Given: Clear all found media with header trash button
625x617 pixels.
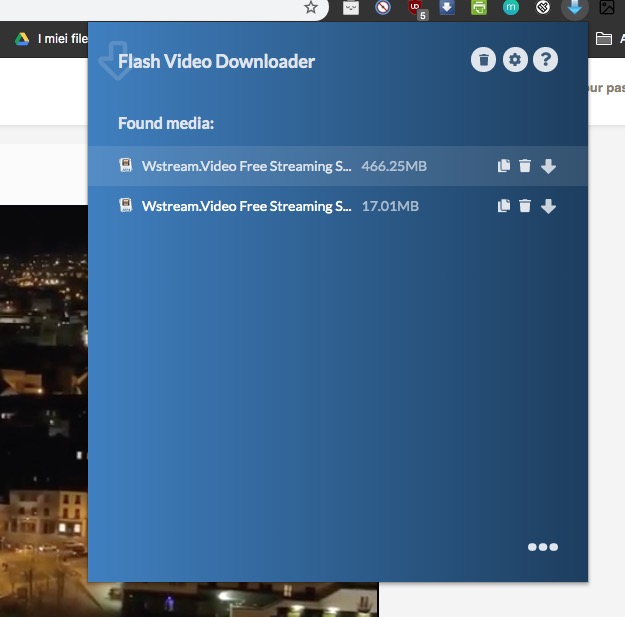Looking at the screenshot, I should tap(484, 61).
